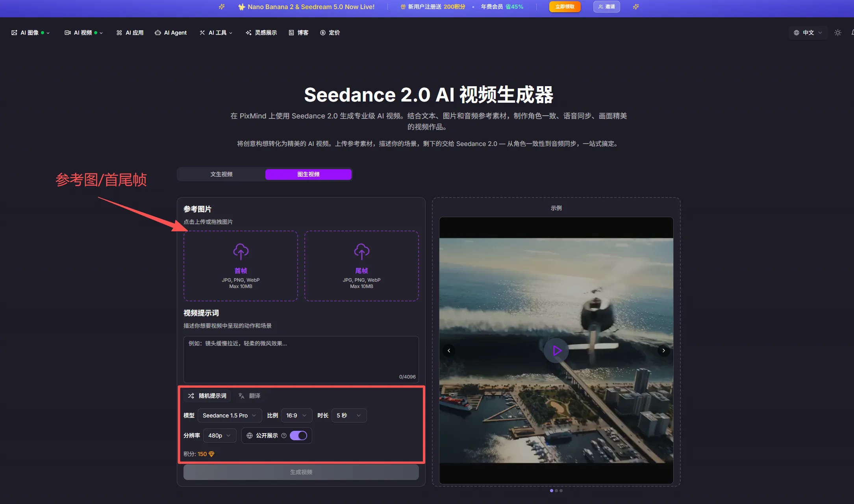The width and height of the screenshot is (854, 504).
Task: Focus the video prompt text area
Action: point(301,359)
